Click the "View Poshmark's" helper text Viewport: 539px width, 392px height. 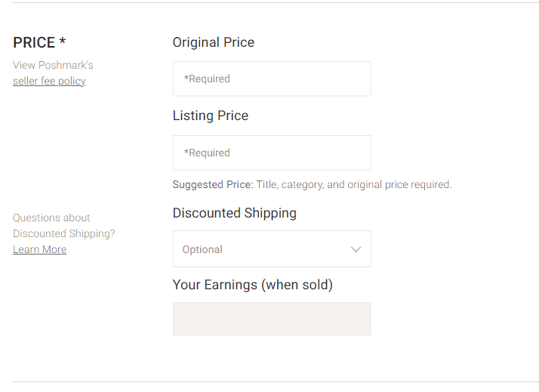[x=53, y=65]
